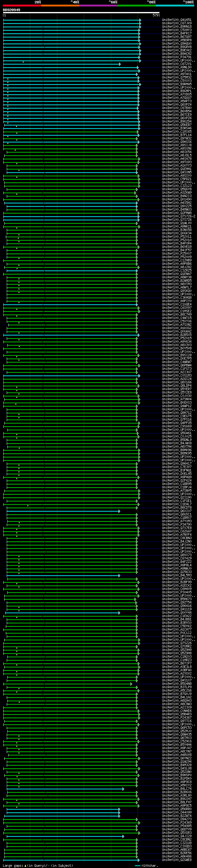The image size is (197, 868).
Task: Click the white query sequence ruler bar
Action: 81,13
